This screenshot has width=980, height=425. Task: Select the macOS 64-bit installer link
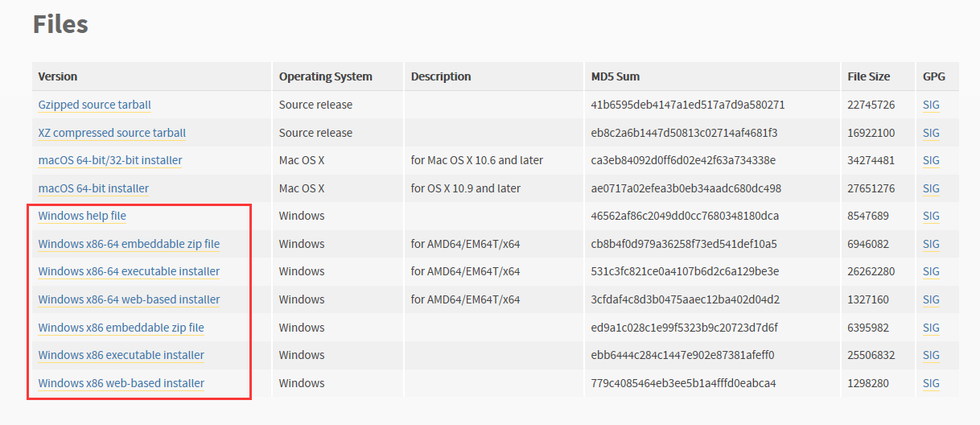pyautogui.click(x=93, y=188)
